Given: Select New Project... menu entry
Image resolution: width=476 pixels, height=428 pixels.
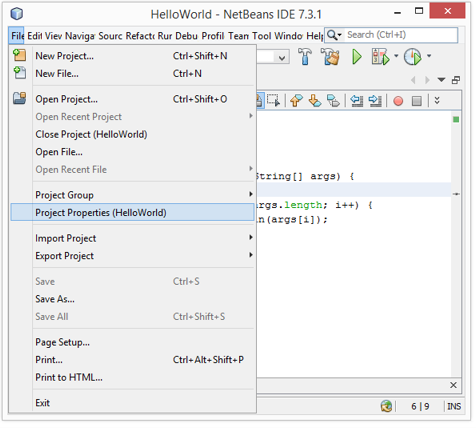Looking at the screenshot, I should pos(132,56).
